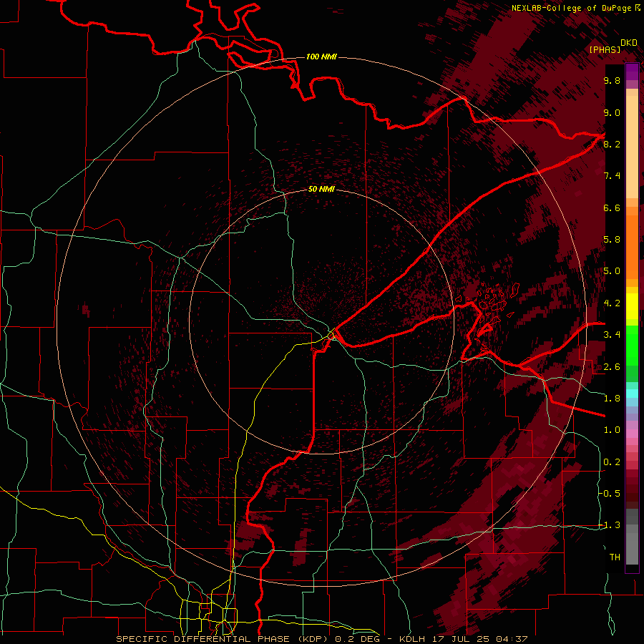Viewport: 644px width, 644px height.
Task: Click the 9.0 scale value
Action: pos(612,112)
